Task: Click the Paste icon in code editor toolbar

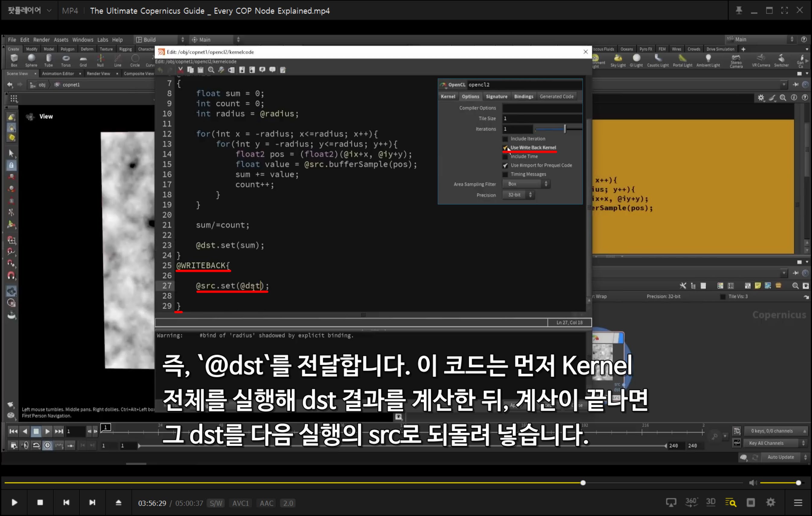Action: pos(201,70)
